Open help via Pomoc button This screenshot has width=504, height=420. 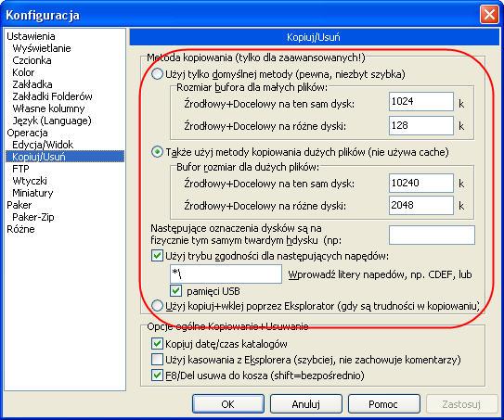(384, 404)
